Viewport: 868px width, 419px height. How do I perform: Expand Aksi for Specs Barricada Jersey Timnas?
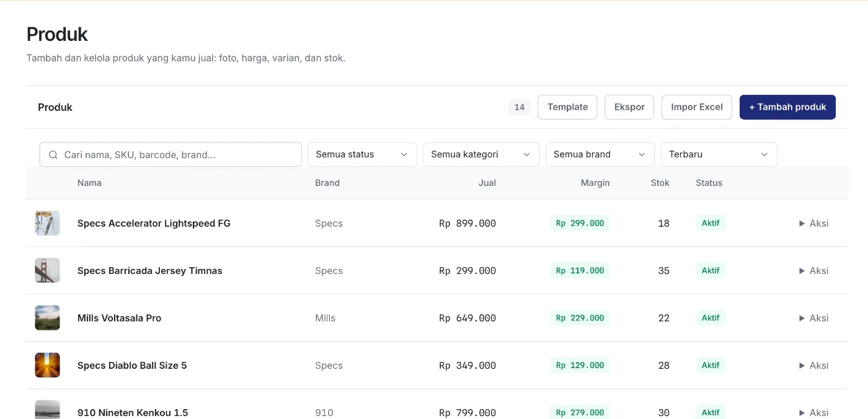point(813,271)
